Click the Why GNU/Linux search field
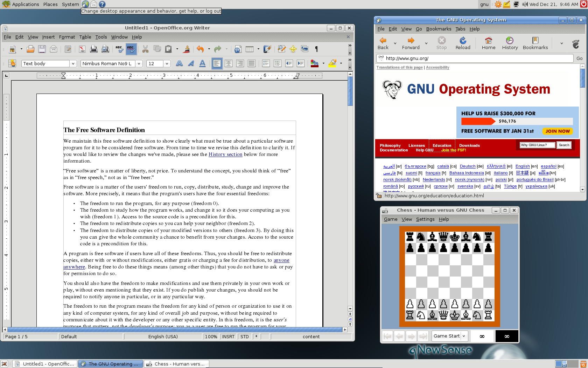The width and height of the screenshot is (588, 368). click(537, 145)
